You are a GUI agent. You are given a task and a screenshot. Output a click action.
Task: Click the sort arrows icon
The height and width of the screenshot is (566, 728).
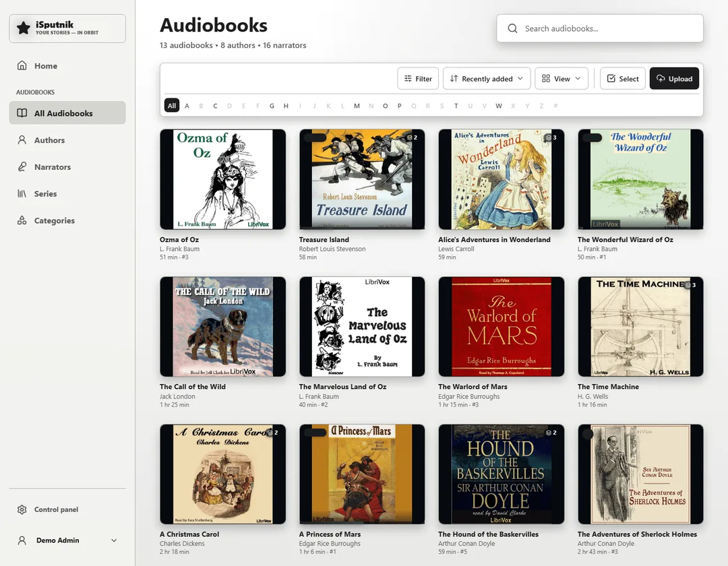tap(454, 78)
